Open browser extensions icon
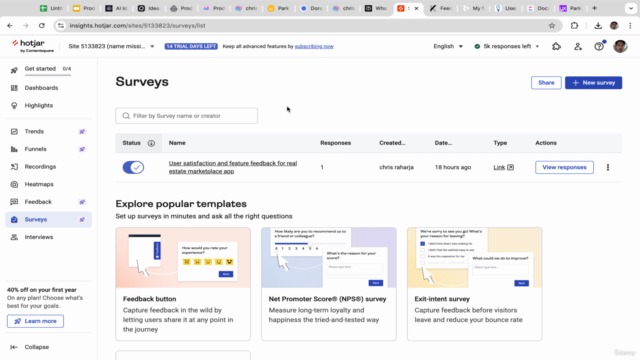The image size is (640, 360). pos(574,25)
